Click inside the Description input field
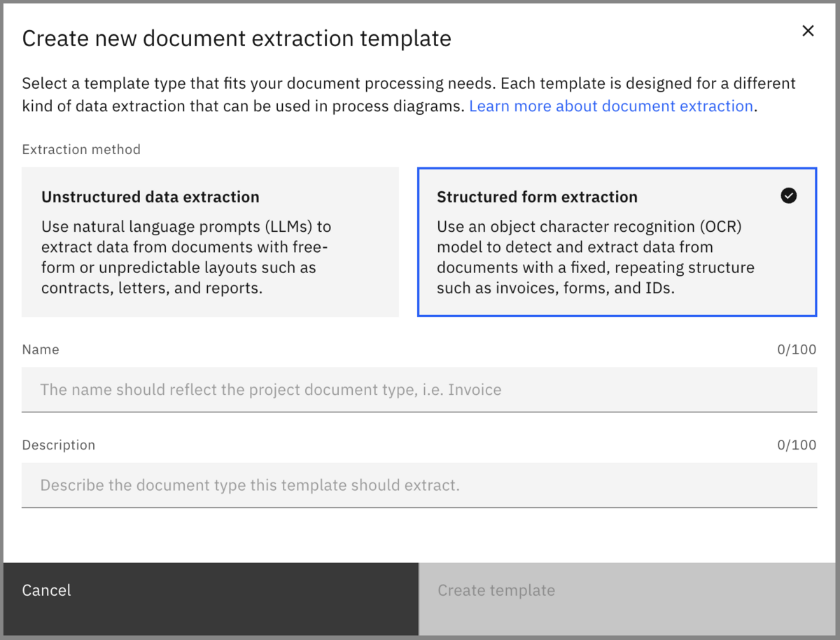The width and height of the screenshot is (840, 640). pyautogui.click(x=419, y=485)
